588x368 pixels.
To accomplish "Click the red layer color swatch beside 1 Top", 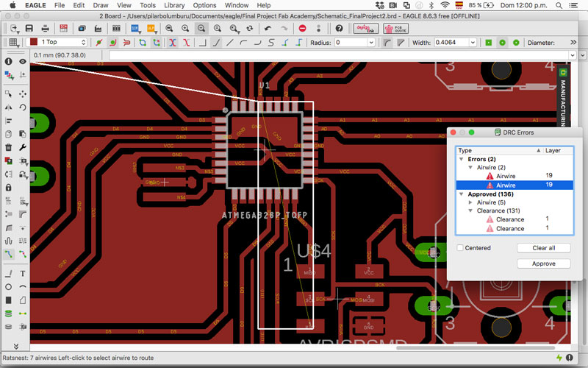I will coord(33,42).
